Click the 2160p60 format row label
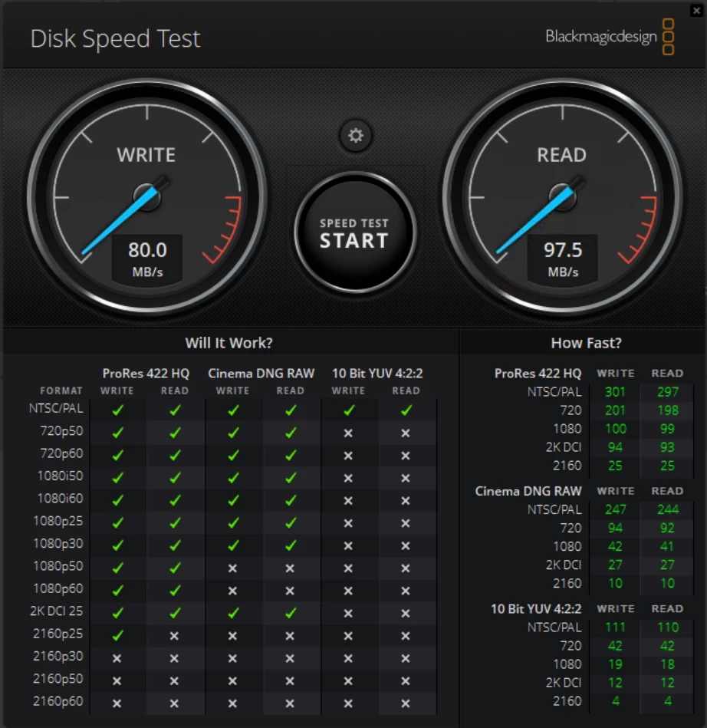707x728 pixels. pyautogui.click(x=58, y=701)
